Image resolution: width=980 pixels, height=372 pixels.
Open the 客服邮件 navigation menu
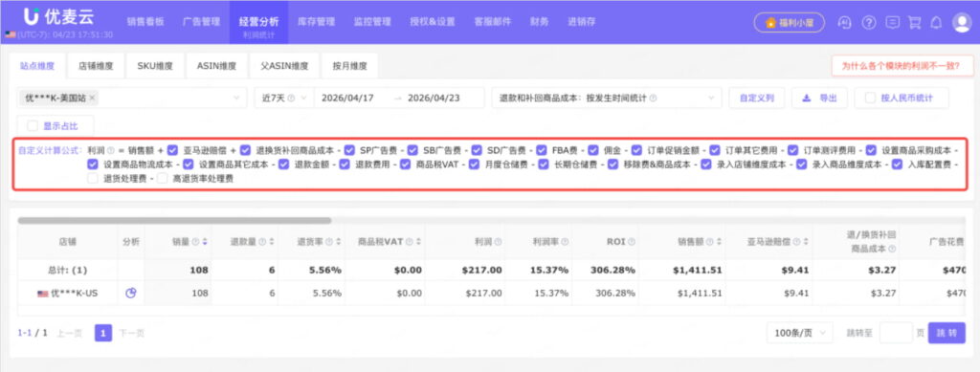pyautogui.click(x=493, y=22)
